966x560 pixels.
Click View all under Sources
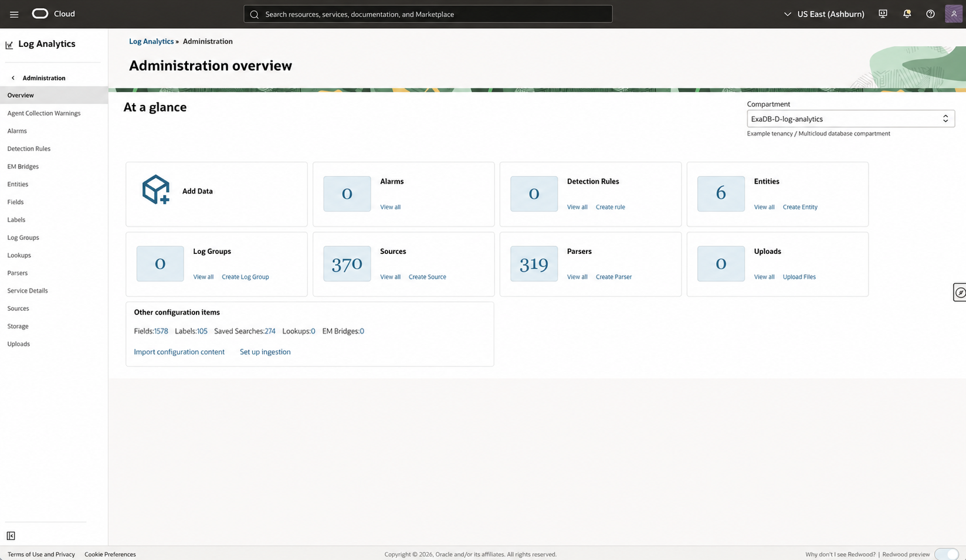[x=390, y=277]
